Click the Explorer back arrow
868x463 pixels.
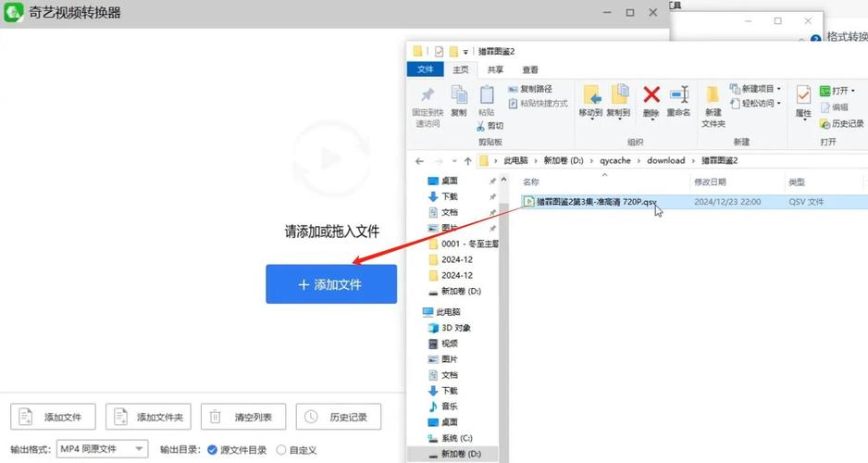click(x=419, y=161)
